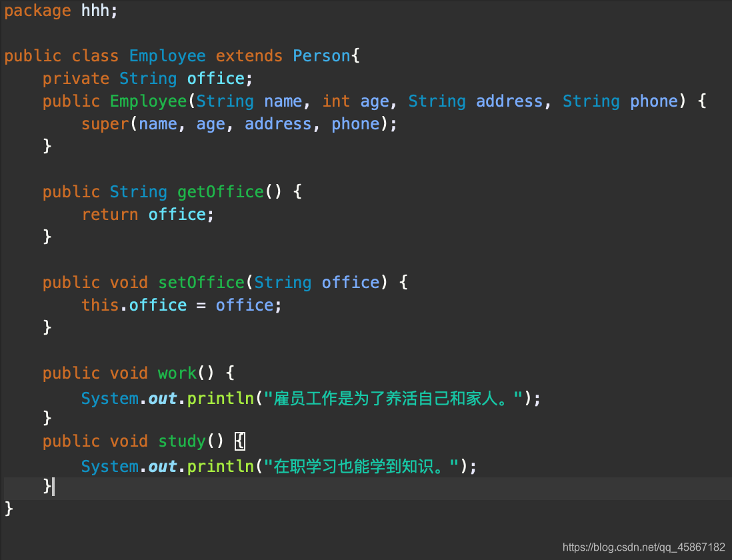Click 'office' in the return statement

[x=177, y=214]
